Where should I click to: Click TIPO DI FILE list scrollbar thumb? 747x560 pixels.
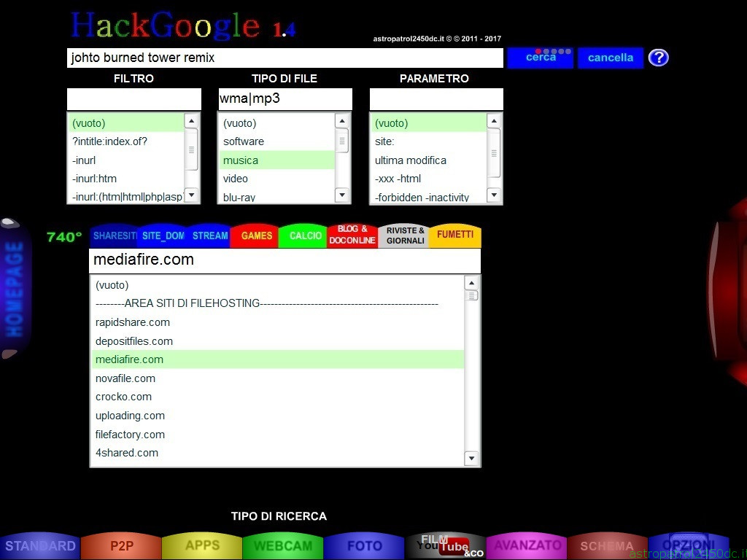[342, 141]
